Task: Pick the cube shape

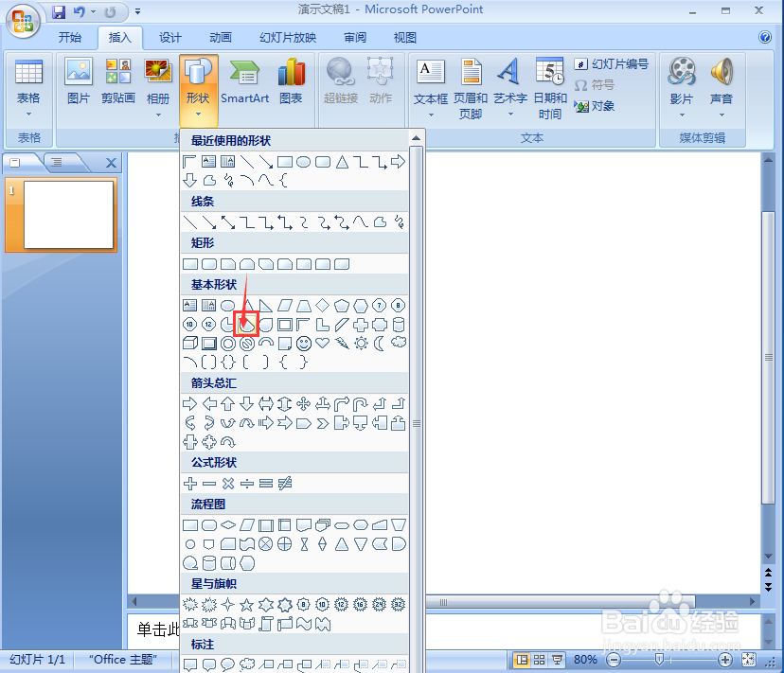Action: pos(190,343)
